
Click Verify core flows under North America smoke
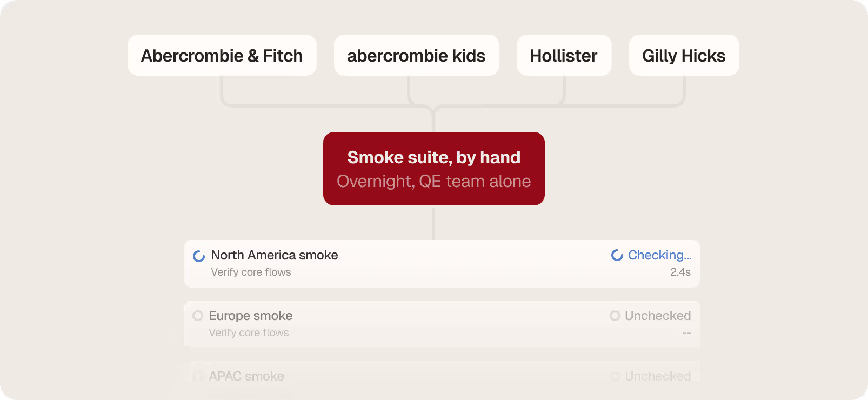[x=251, y=272]
